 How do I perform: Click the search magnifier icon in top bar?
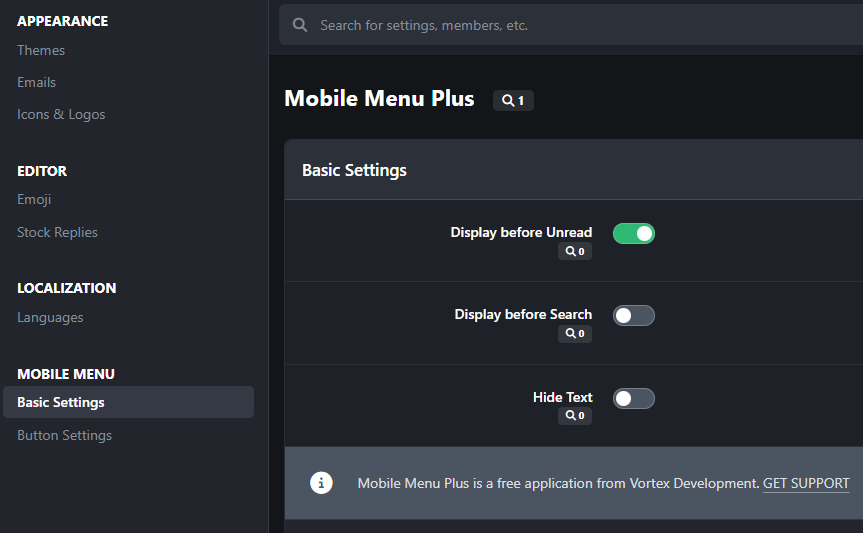(299, 25)
